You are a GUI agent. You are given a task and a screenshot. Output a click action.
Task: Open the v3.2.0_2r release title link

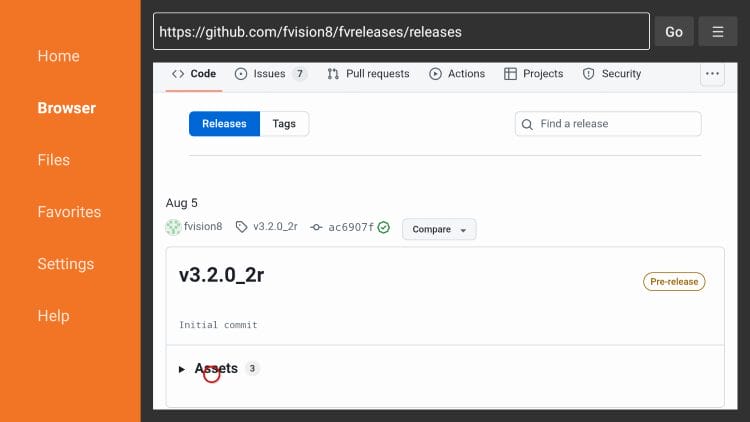click(x=221, y=275)
